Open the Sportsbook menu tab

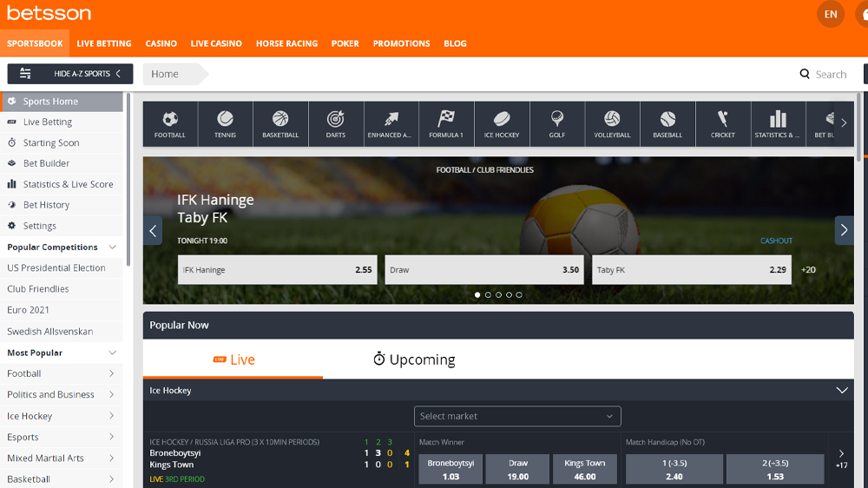pyautogui.click(x=35, y=43)
